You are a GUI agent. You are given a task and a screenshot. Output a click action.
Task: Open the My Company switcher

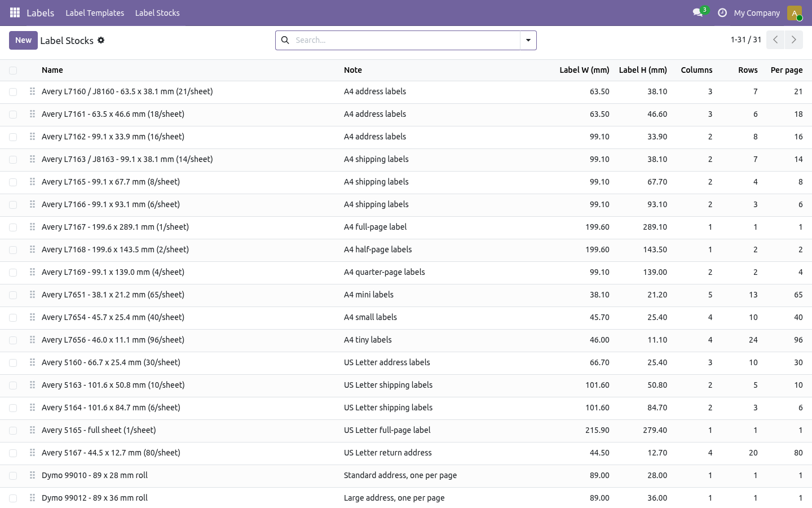tap(757, 13)
